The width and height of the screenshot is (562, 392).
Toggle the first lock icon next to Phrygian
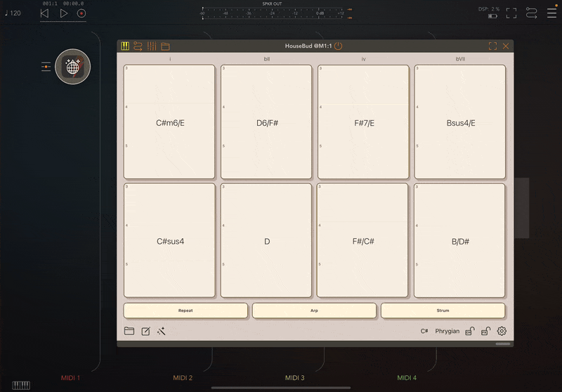(470, 331)
